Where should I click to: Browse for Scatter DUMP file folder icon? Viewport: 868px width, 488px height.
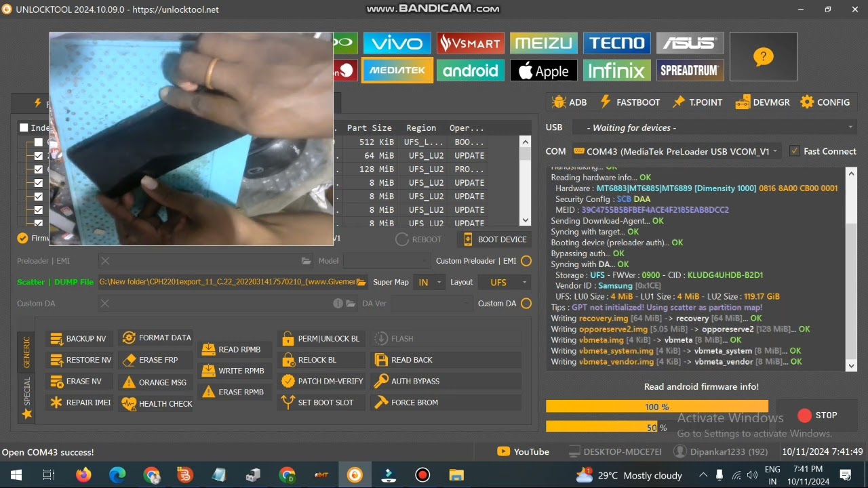point(361,282)
